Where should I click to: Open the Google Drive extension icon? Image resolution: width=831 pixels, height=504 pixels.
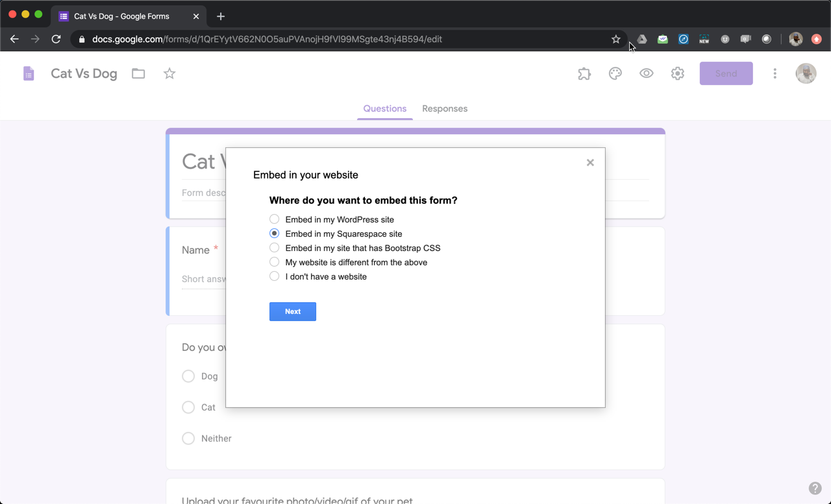(x=641, y=39)
